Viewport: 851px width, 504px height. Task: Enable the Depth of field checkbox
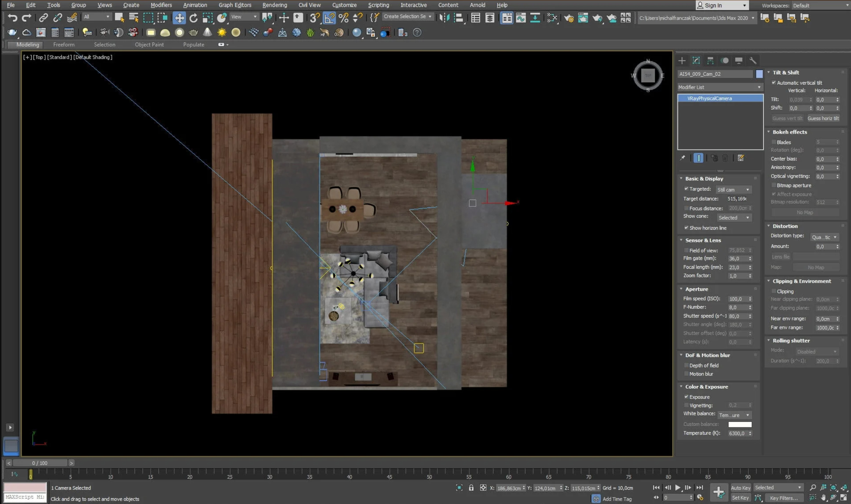[x=686, y=366]
